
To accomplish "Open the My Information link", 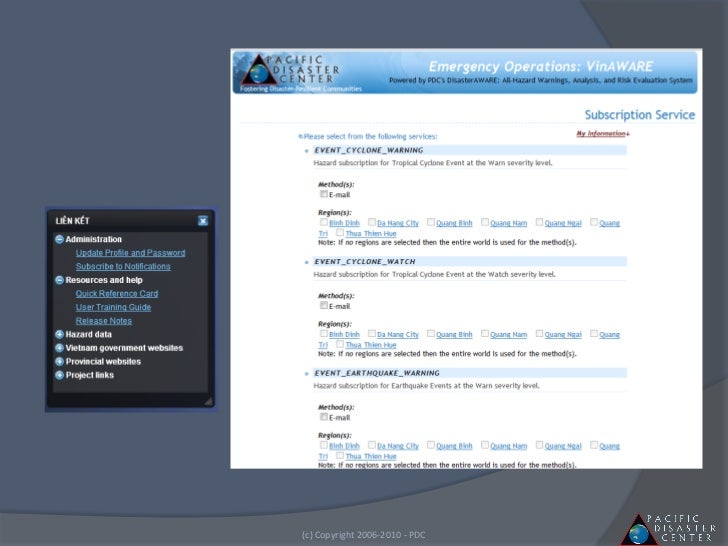I will (x=603, y=134).
